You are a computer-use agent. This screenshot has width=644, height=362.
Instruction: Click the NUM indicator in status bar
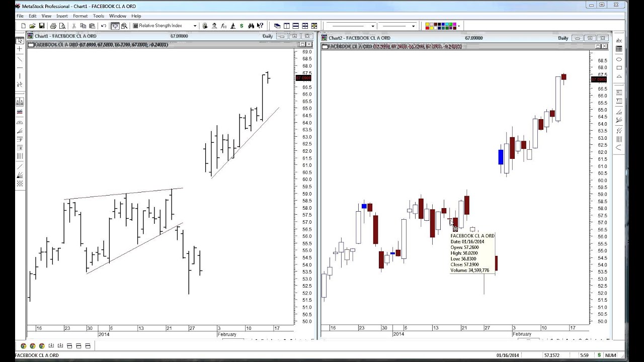coord(610,355)
